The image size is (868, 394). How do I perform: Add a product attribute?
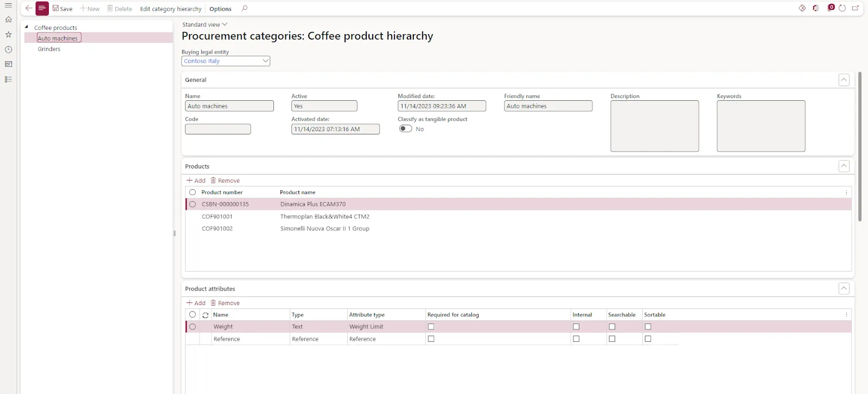tap(196, 303)
